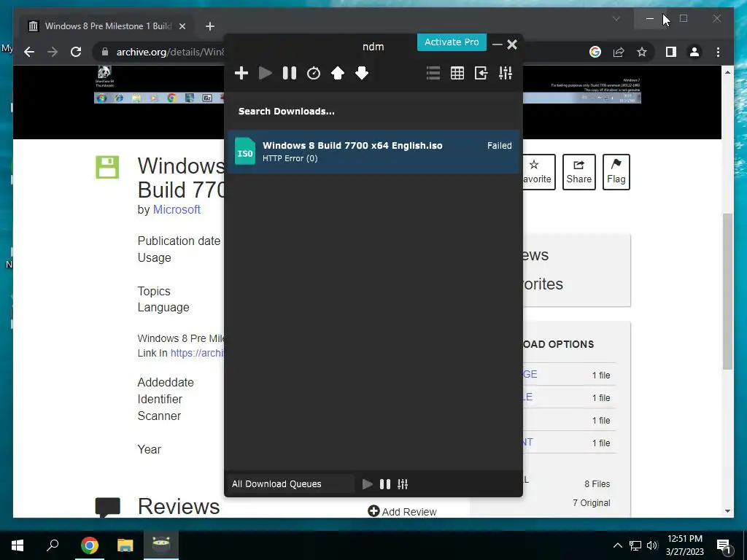Click the scrollbar down arrow
The image size is (747, 560).
tap(727, 511)
